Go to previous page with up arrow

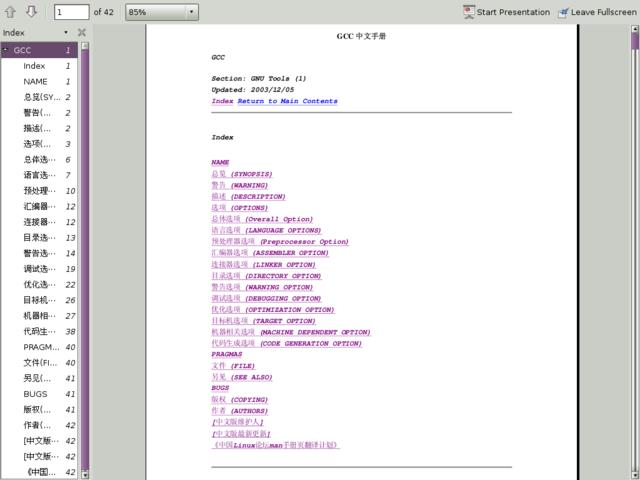pos(11,12)
